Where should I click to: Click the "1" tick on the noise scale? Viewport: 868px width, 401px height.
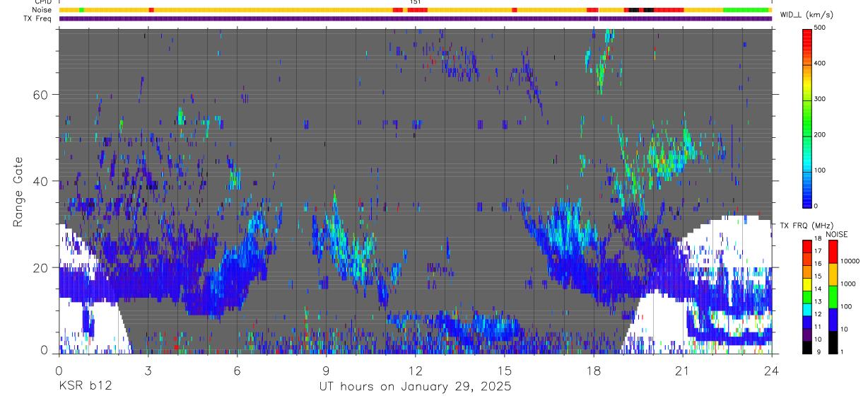point(843,351)
